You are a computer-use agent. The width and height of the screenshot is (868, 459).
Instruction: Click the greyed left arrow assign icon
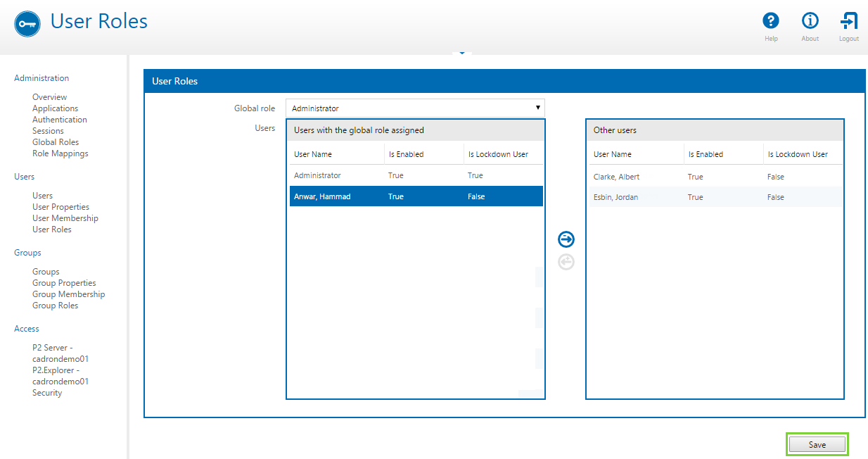coord(566,262)
